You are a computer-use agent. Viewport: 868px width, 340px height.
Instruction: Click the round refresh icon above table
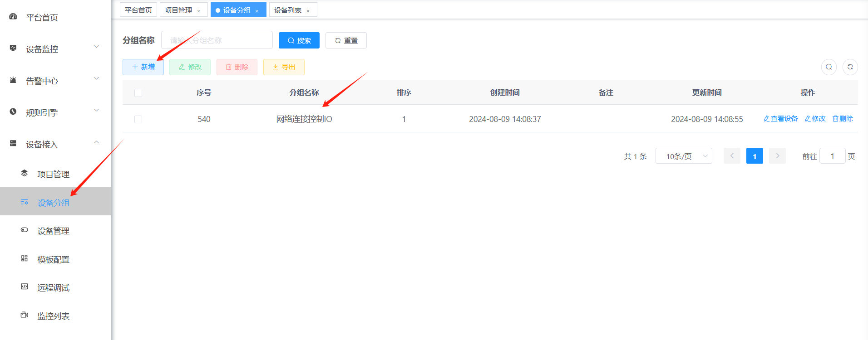850,67
